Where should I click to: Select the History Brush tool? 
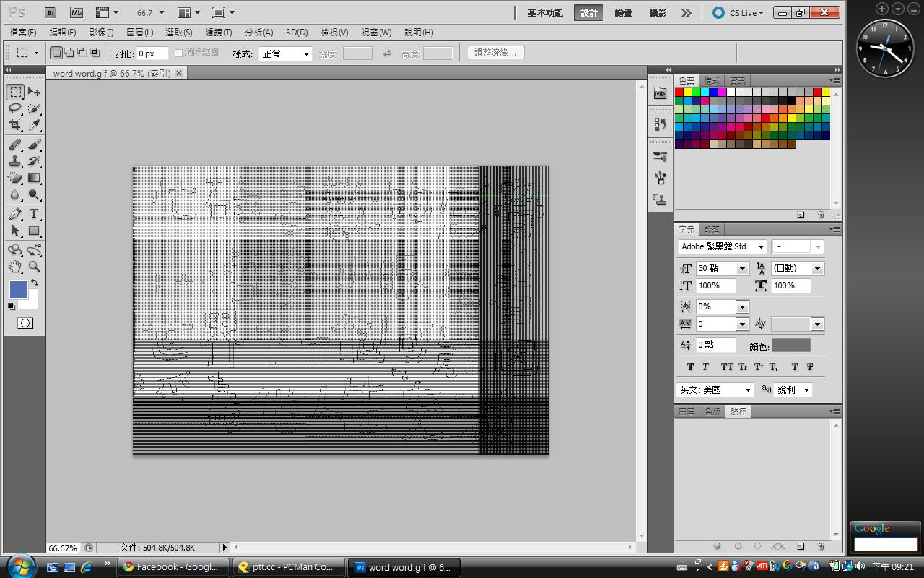coord(34,162)
